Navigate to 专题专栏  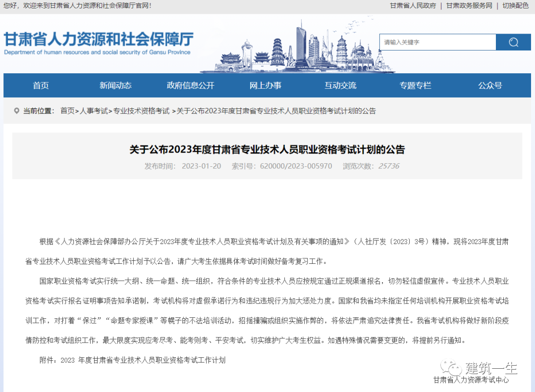pos(415,85)
